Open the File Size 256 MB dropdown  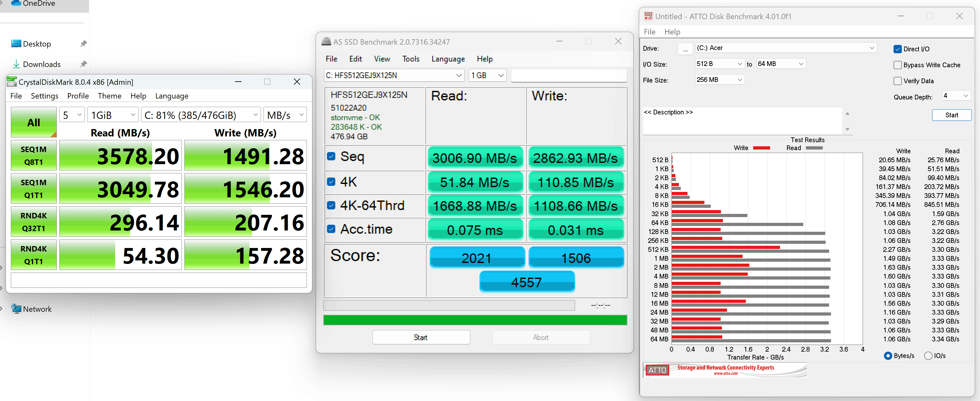tap(719, 80)
